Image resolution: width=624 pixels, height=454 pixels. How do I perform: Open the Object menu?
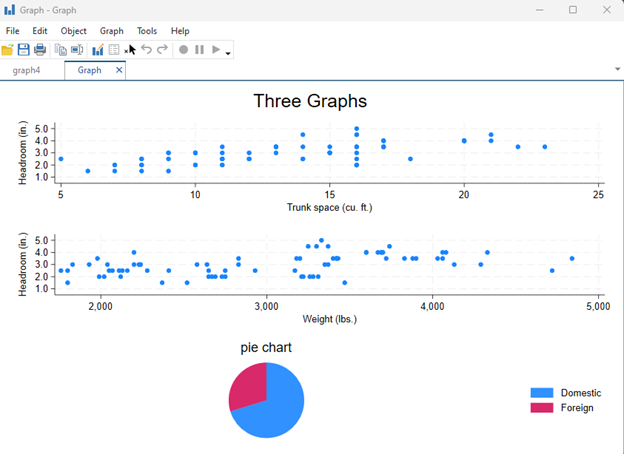click(74, 31)
